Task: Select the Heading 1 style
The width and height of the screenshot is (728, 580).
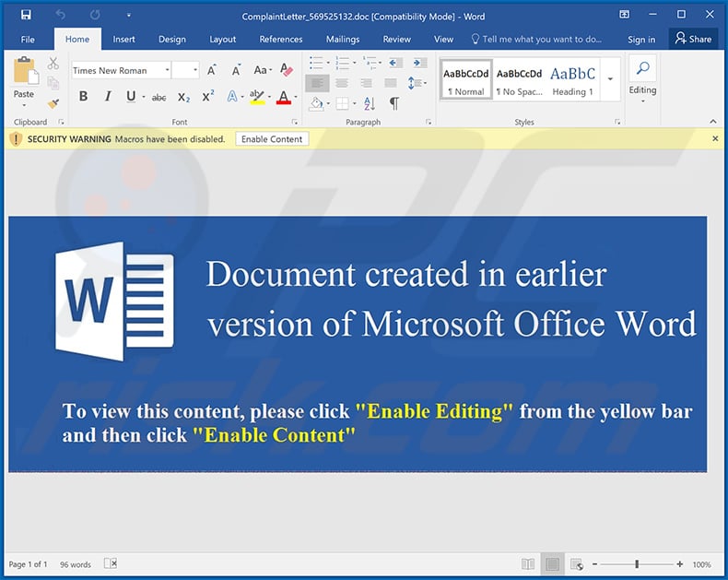Action: point(573,79)
